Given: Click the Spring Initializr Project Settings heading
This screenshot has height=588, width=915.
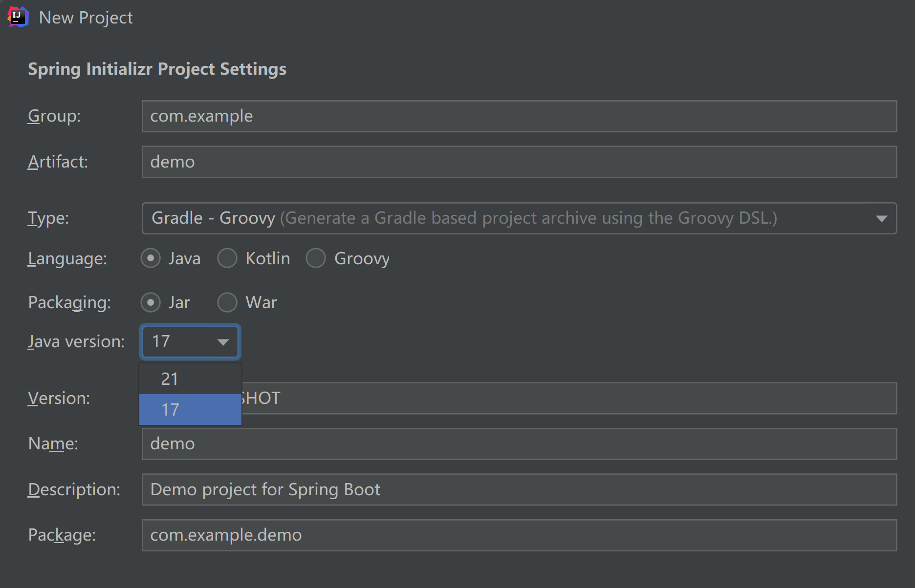Looking at the screenshot, I should coord(157,68).
